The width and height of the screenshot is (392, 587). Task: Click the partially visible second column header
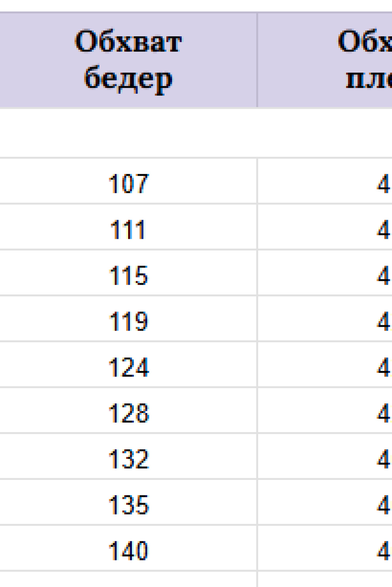tap(325, 60)
